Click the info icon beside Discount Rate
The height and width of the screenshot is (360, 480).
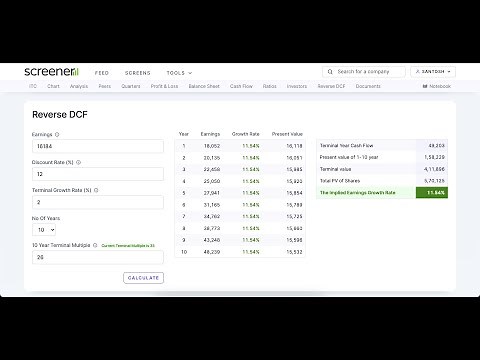tap(78, 162)
